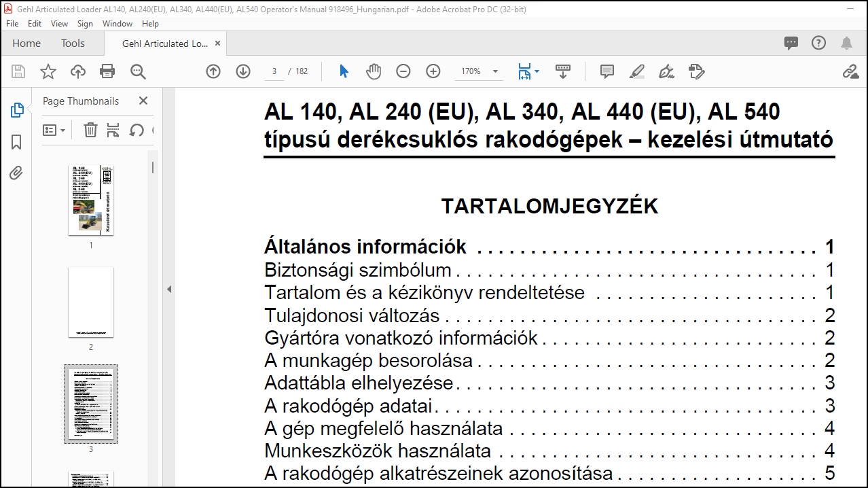Click the Page Thumbnails panel title
Image resolution: width=868 pixels, height=488 pixels.
point(81,101)
